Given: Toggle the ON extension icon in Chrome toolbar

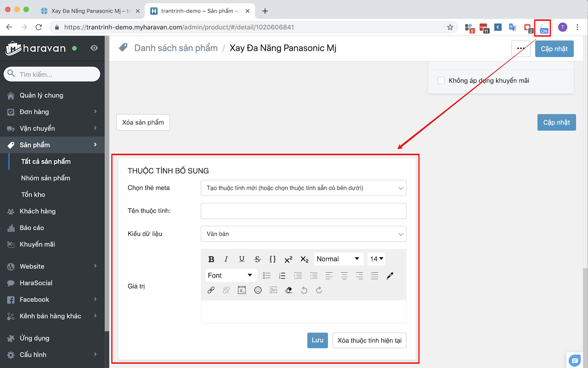Looking at the screenshot, I should pos(543,28).
